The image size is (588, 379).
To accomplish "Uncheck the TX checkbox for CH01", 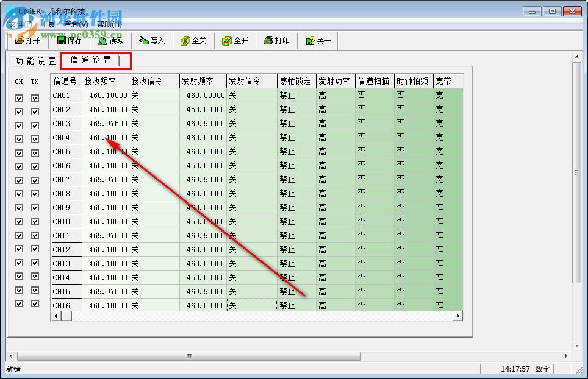I will point(35,98).
